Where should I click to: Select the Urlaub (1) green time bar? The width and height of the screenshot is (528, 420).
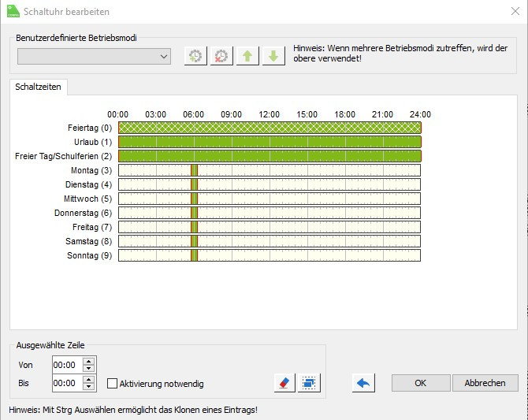270,142
